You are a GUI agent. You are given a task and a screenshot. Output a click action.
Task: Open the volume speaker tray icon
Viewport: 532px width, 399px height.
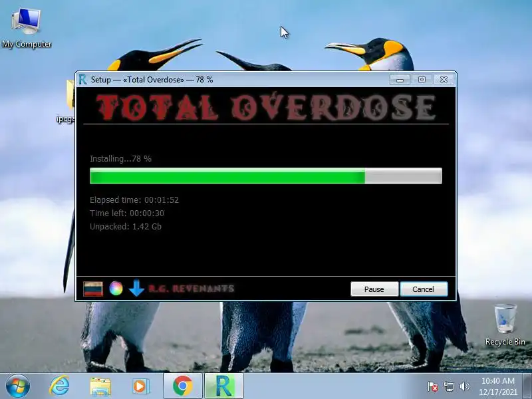(x=464, y=386)
